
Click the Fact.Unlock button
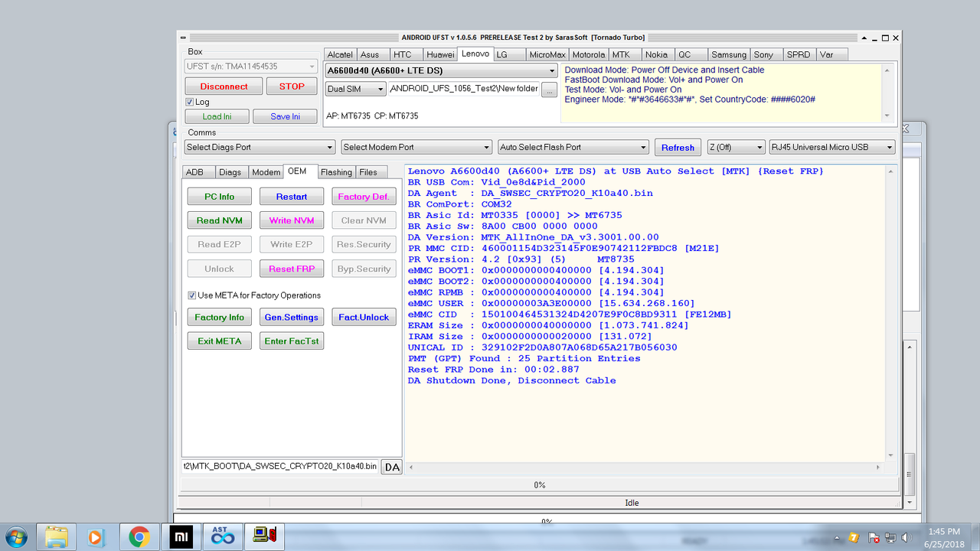(x=364, y=317)
